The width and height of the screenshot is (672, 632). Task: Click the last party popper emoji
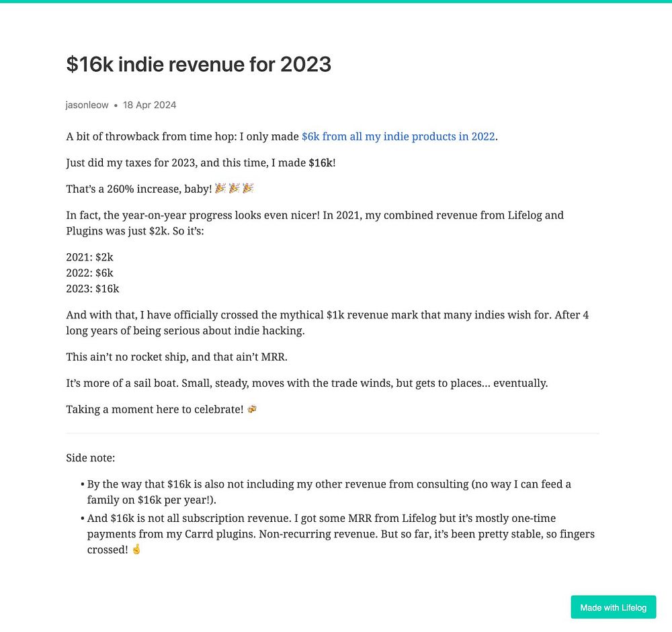(248, 189)
